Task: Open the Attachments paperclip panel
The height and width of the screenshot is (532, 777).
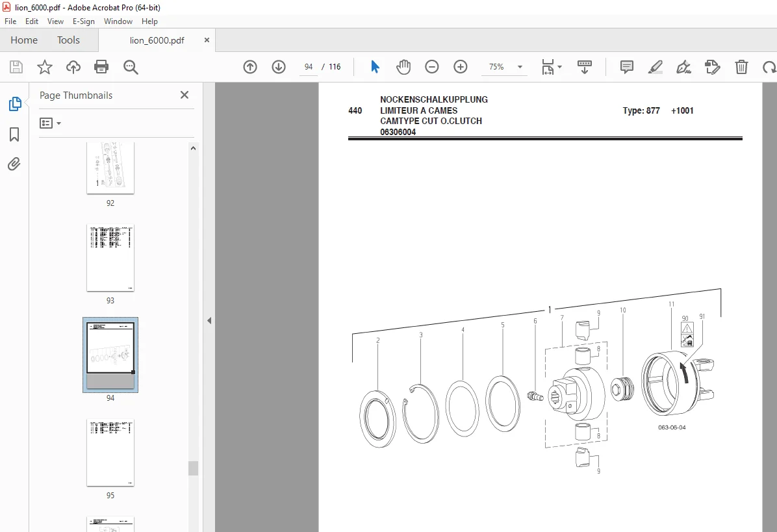Action: pos(14,164)
